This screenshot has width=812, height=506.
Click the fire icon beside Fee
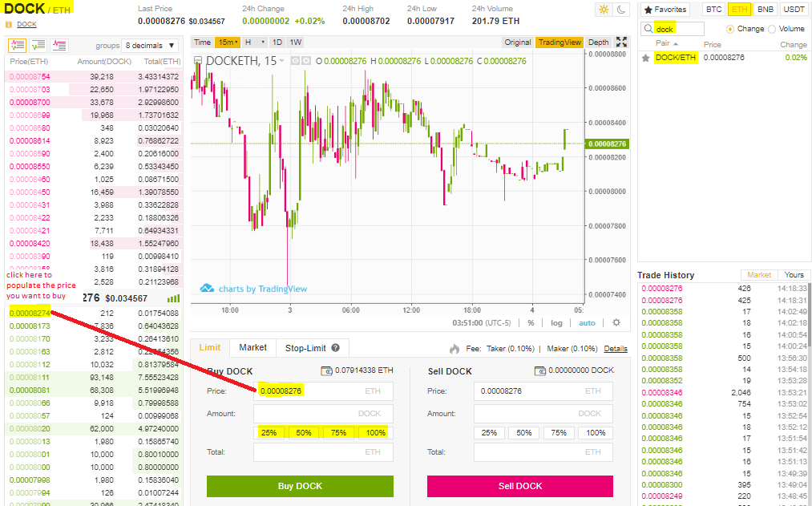click(x=454, y=349)
